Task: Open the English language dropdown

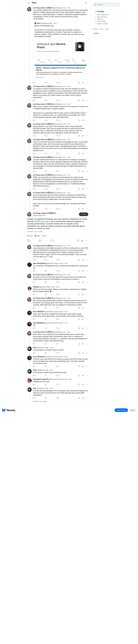Action: point(97,33)
